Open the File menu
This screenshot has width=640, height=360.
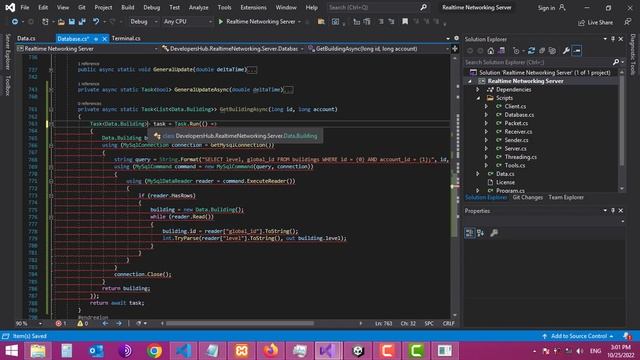pyautogui.click(x=24, y=7)
